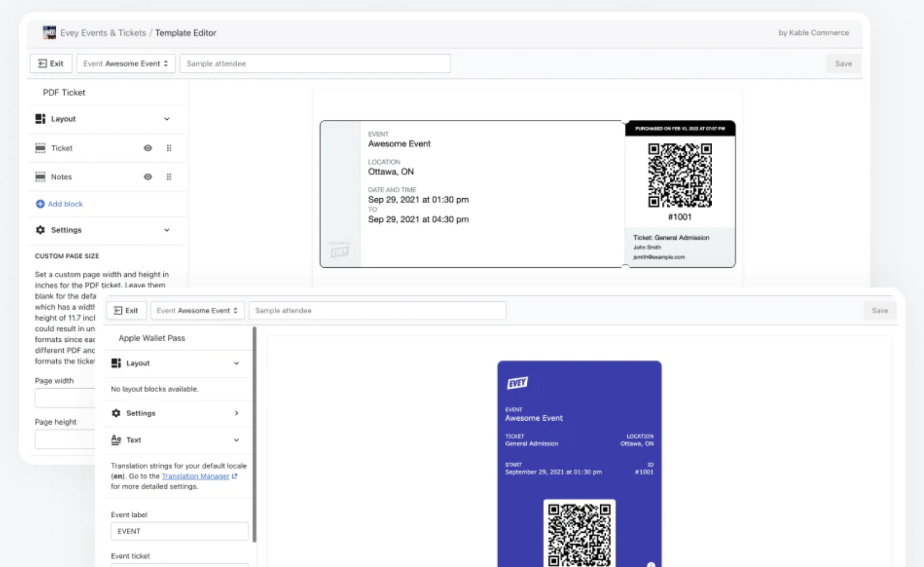This screenshot has width=924, height=567.
Task: Click the Template Editor breadcrumb
Action: 185,33
